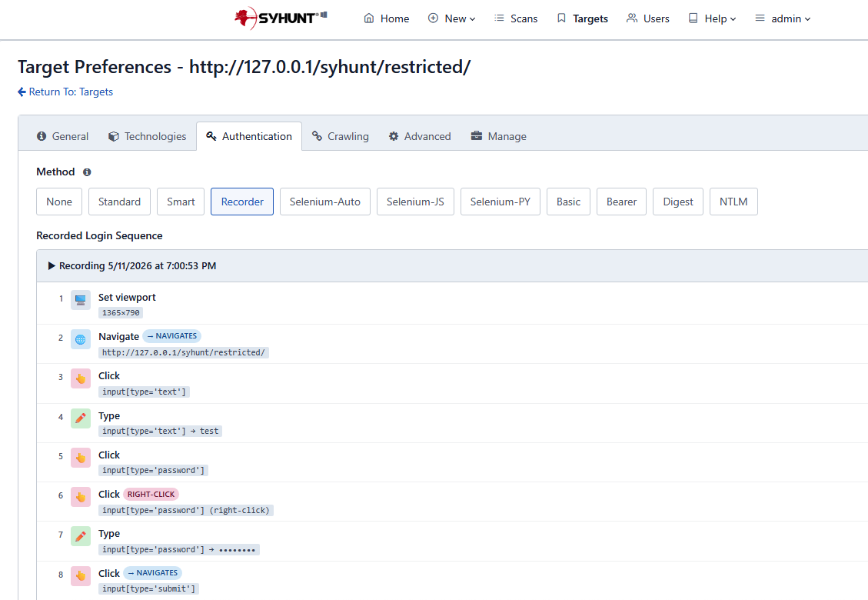
Task: Click the Authentication key icon
Action: coord(211,136)
